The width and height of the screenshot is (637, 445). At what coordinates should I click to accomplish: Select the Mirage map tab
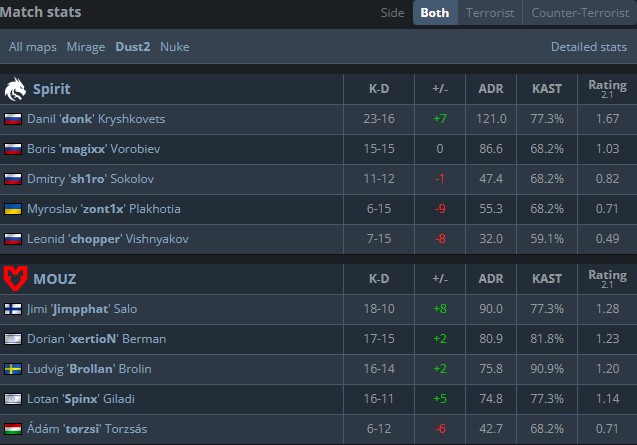click(x=86, y=47)
